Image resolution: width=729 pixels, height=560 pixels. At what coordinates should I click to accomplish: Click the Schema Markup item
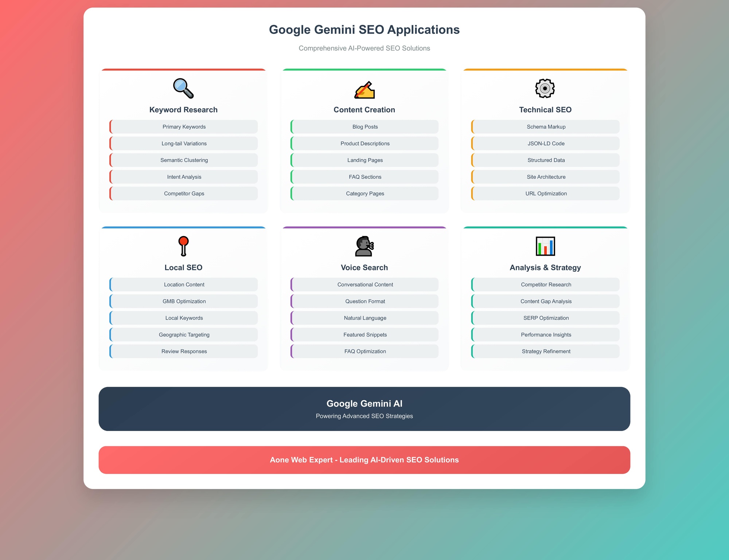(545, 127)
